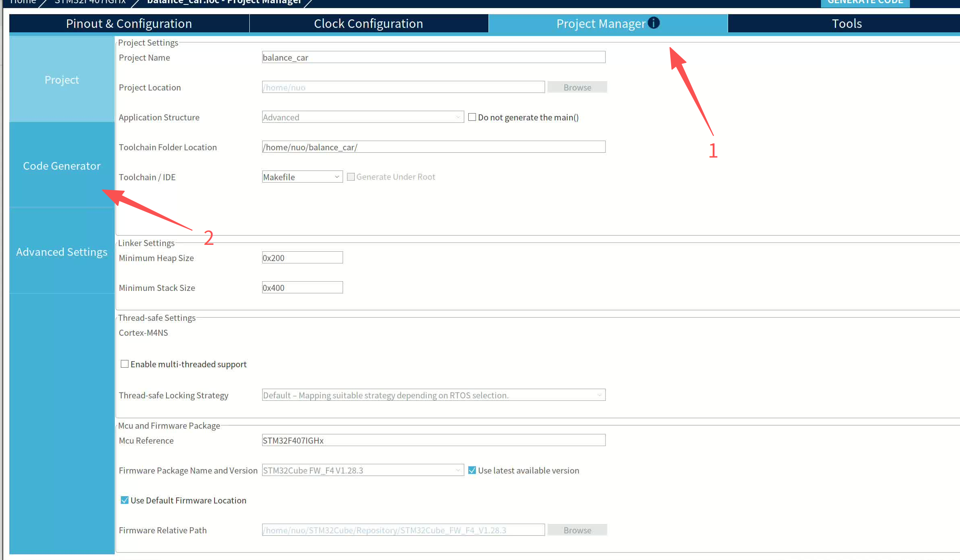The height and width of the screenshot is (560, 960).
Task: Switch to the Clock Configuration tab
Action: click(x=368, y=23)
